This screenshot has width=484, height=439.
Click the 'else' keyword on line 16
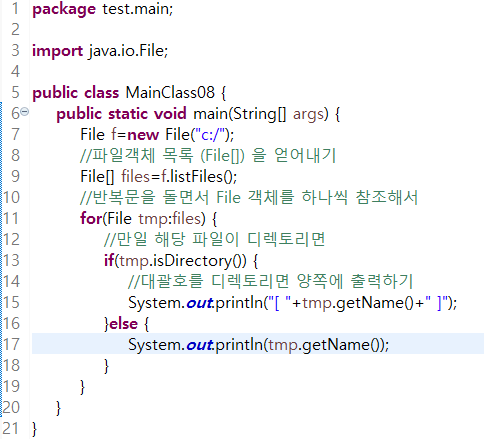pyautogui.click(x=123, y=324)
